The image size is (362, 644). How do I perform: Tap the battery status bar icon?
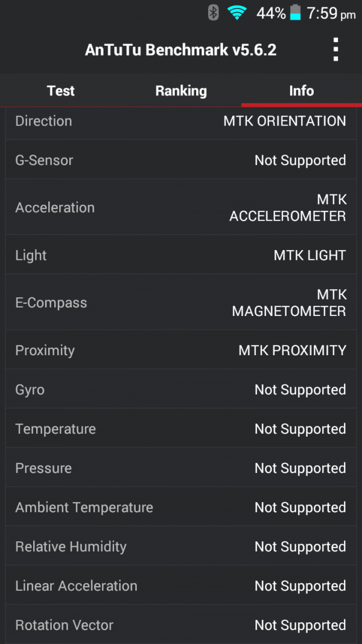coord(295,13)
